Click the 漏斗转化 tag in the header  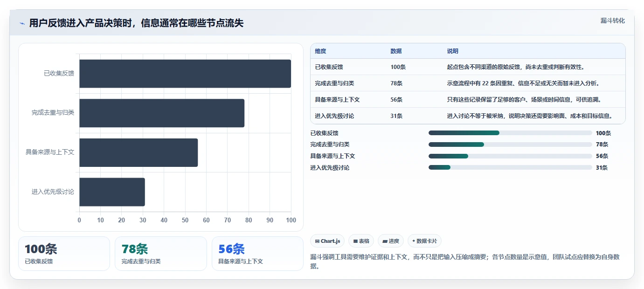coord(612,21)
